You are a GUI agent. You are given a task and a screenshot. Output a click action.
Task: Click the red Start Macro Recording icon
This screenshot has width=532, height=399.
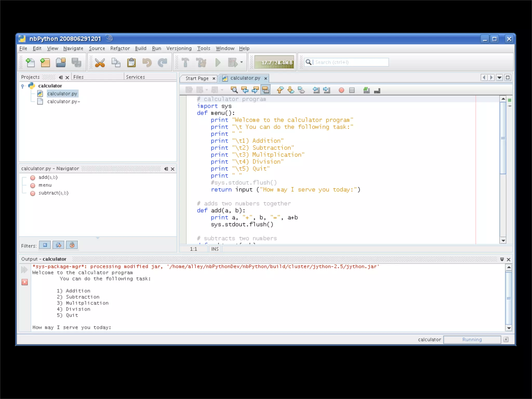tap(341, 90)
